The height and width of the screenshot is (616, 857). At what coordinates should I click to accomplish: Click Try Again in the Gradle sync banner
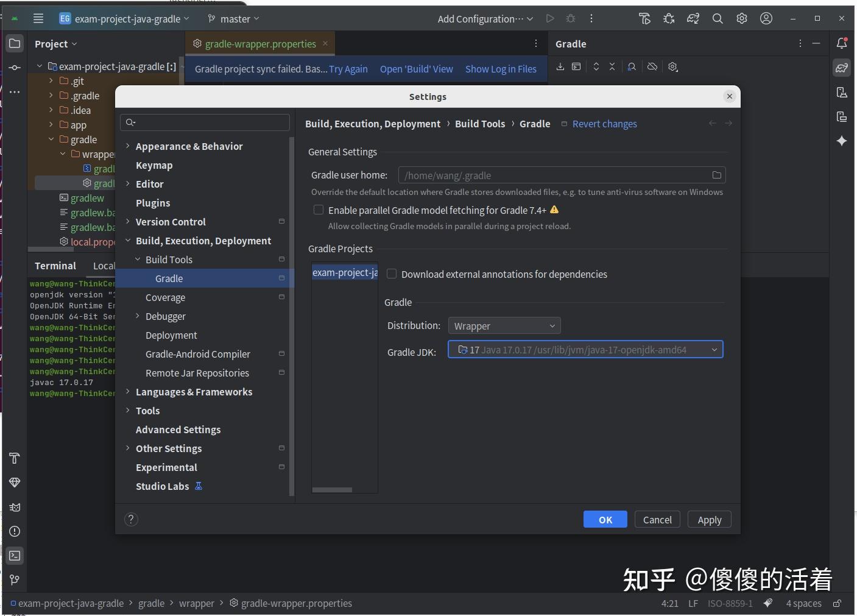coord(348,69)
